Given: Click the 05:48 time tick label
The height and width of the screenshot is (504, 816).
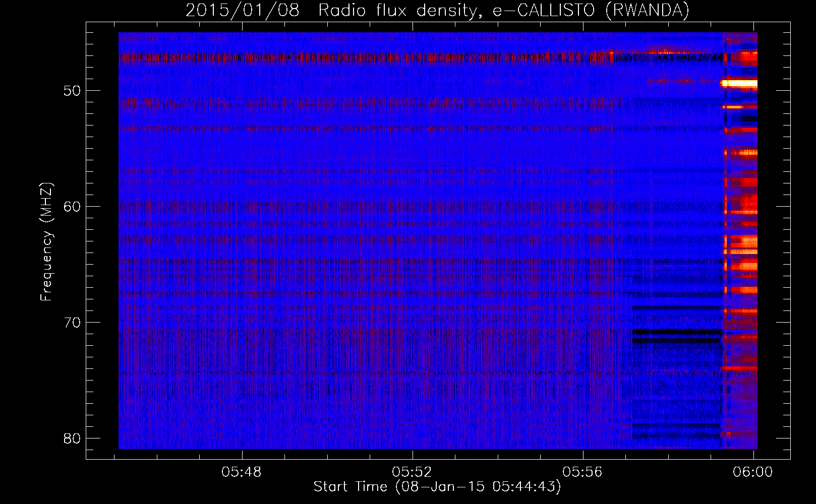Looking at the screenshot, I should (242, 472).
